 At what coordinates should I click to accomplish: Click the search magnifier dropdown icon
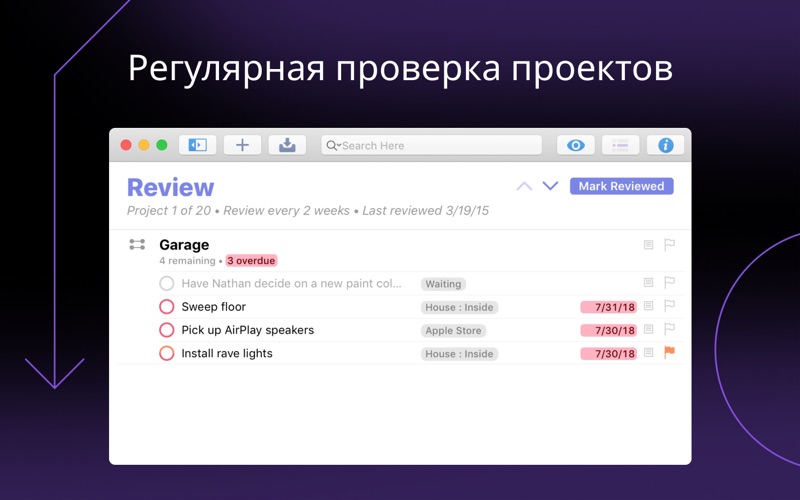(x=333, y=145)
